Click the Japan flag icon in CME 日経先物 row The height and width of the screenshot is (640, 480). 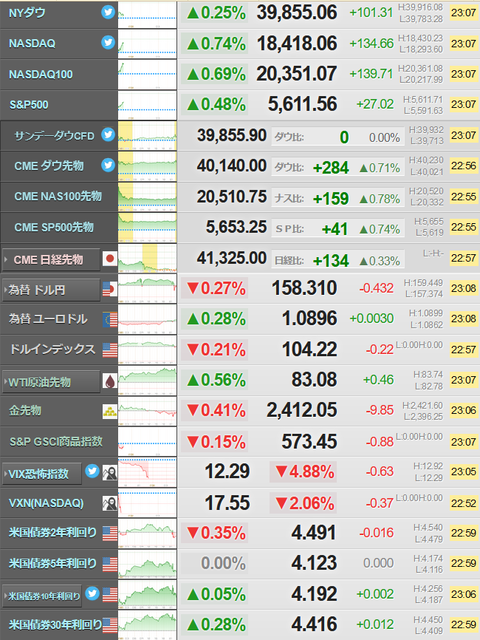110,259
